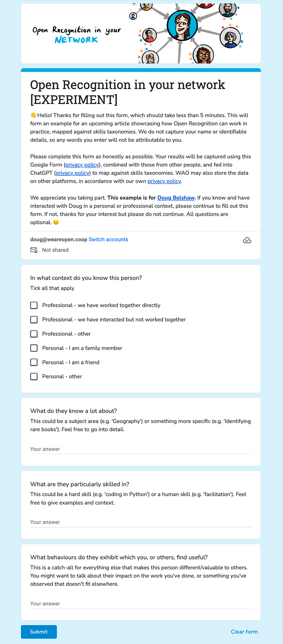Screen dimensions: 283x644
Task: Click the saved draft cloud icon
Action: [x=247, y=240]
